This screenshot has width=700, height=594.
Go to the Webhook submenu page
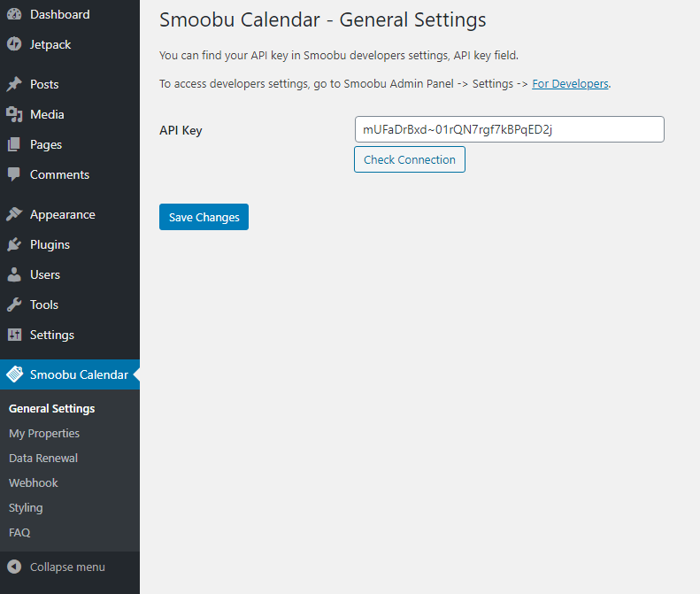coord(34,482)
